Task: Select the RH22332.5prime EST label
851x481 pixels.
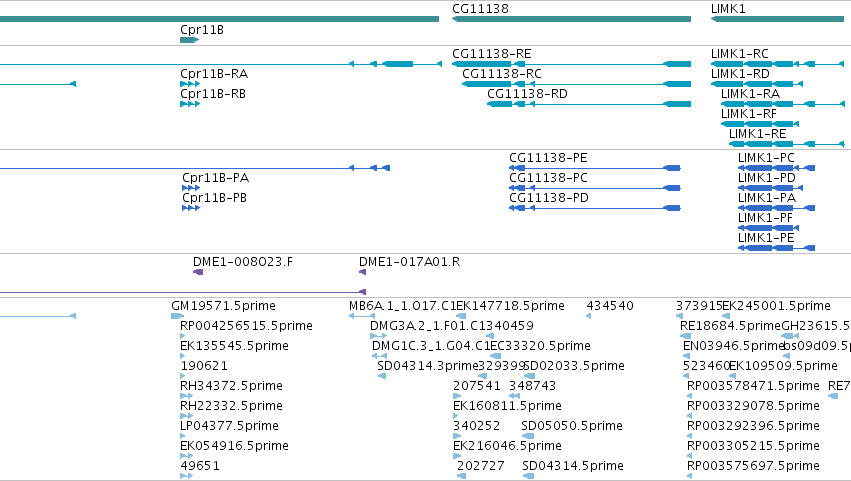Action: 231,407
